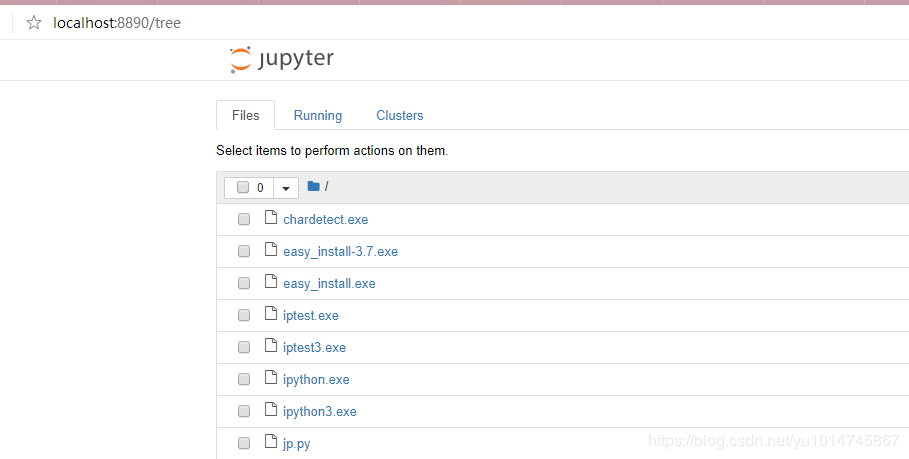The image size is (909, 459).
Task: Click the file icon beside iptest.exe
Action: point(270,314)
